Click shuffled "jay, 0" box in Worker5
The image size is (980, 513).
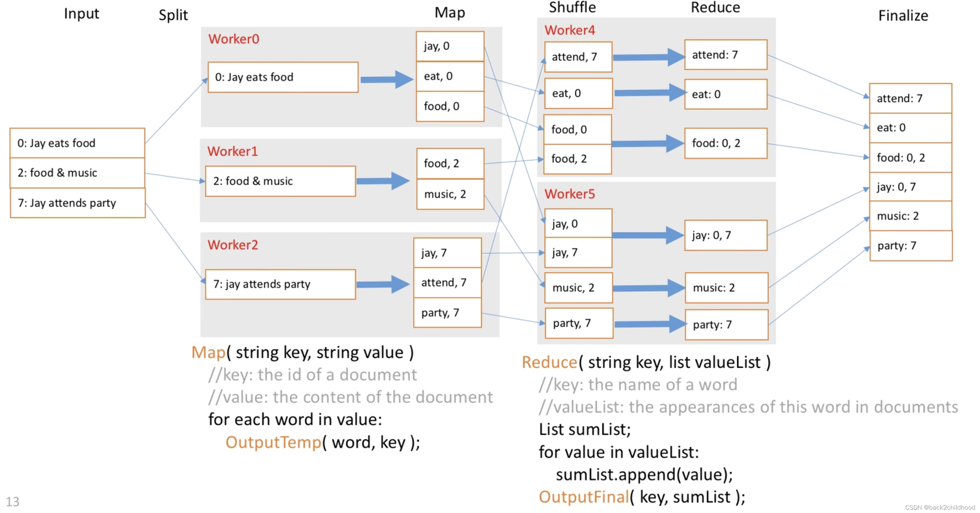[578, 223]
